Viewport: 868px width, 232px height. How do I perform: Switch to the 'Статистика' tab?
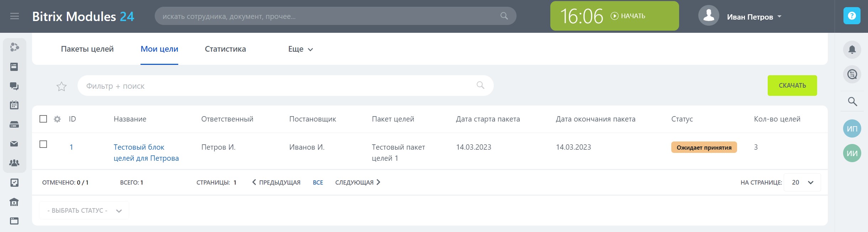[225, 49]
